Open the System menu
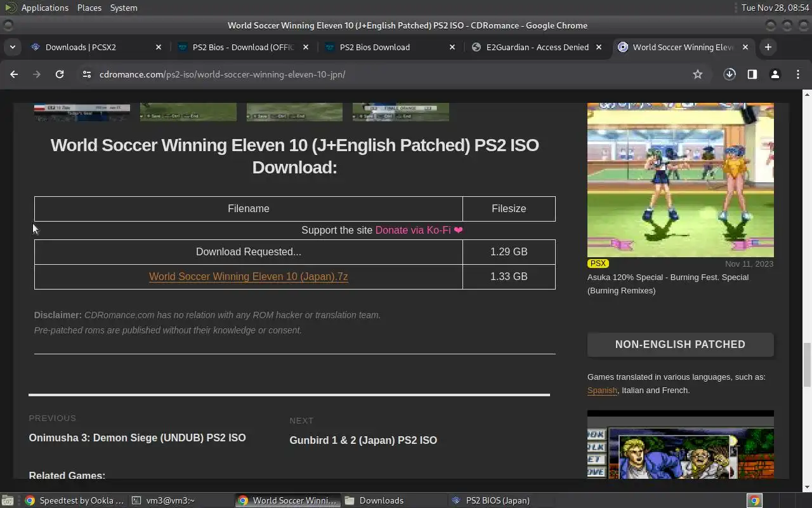The width and height of the screenshot is (812, 508). (124, 8)
